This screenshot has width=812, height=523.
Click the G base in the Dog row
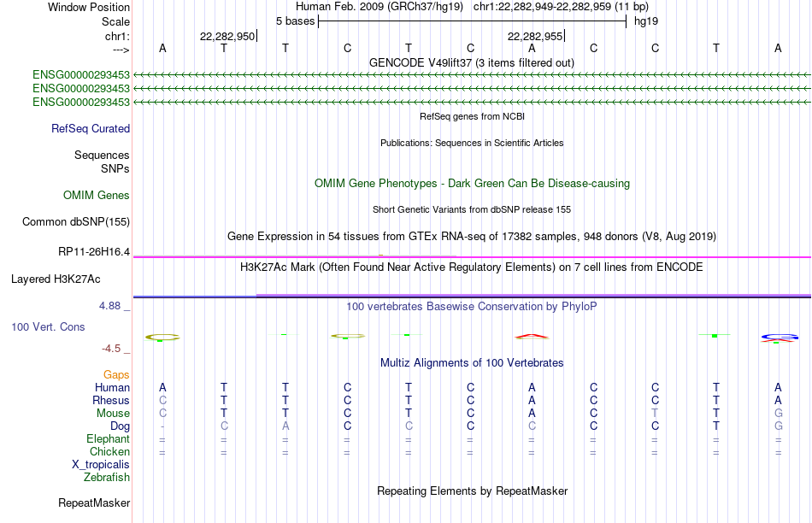click(779, 426)
